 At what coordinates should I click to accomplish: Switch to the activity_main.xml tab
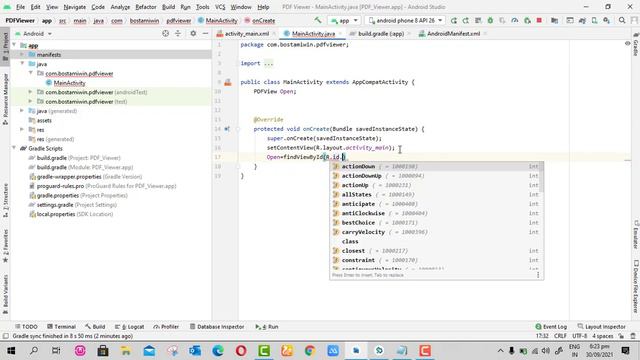tap(247, 34)
